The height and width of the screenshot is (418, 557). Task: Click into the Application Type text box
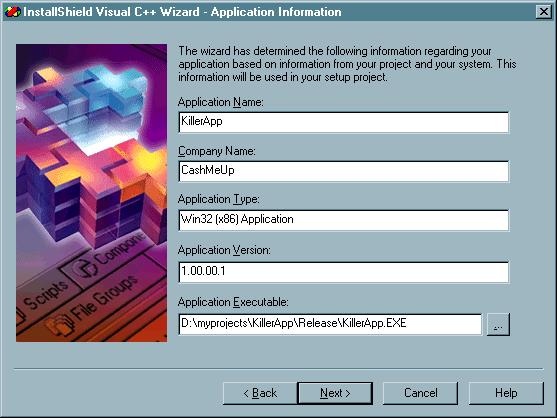[x=344, y=220]
